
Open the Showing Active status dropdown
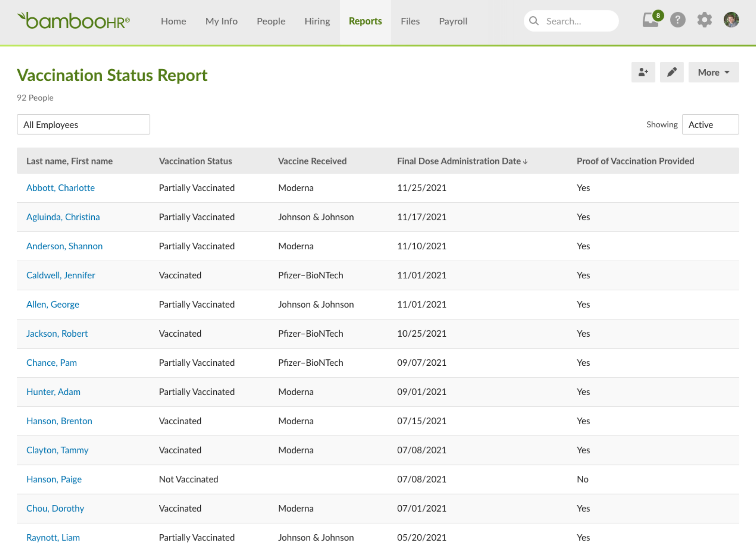[x=710, y=124]
